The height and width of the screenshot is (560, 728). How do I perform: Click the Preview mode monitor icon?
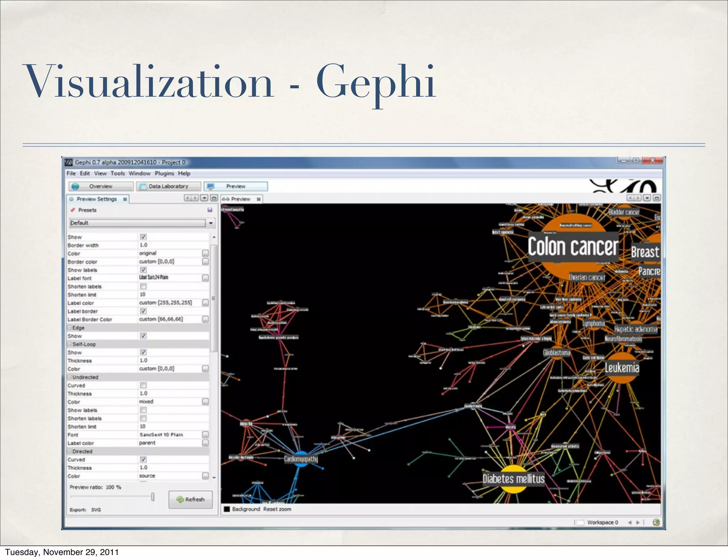pos(211,187)
